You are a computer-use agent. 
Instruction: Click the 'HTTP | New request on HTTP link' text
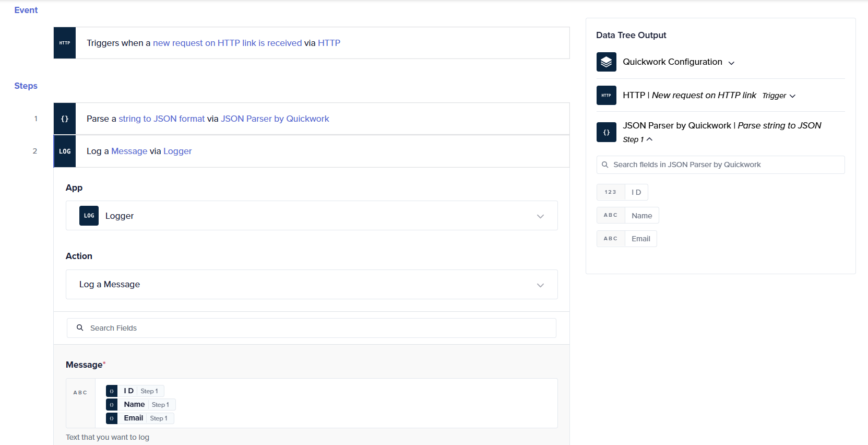(x=689, y=95)
